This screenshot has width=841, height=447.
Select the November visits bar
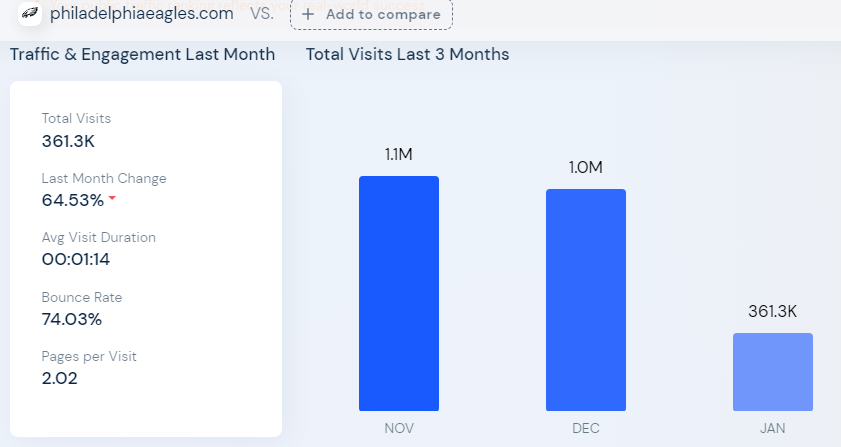(x=399, y=293)
